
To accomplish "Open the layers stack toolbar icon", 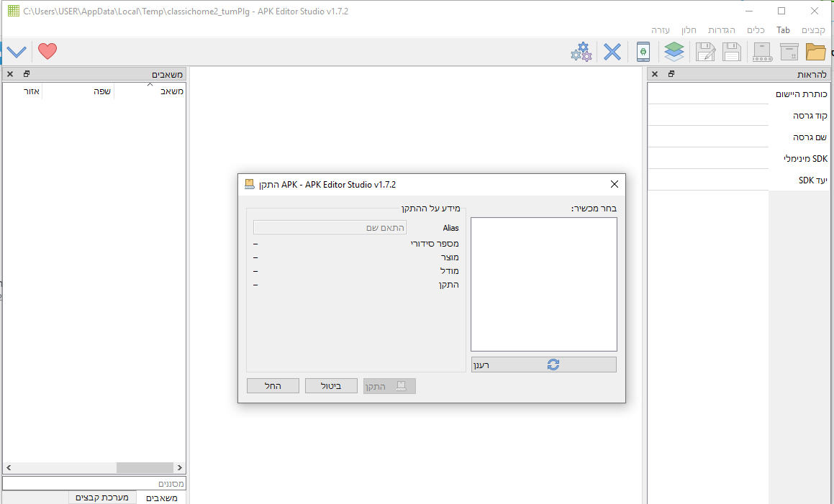I will click(x=674, y=52).
